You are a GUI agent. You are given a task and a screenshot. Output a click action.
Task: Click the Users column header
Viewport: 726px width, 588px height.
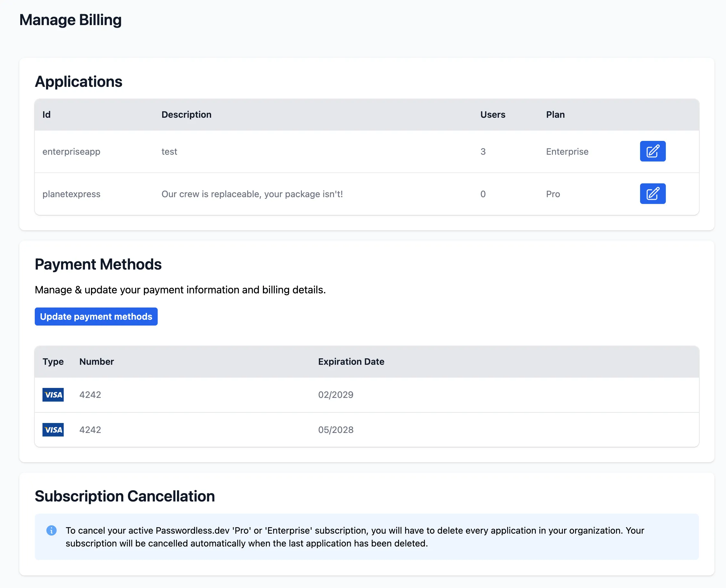pos(492,115)
